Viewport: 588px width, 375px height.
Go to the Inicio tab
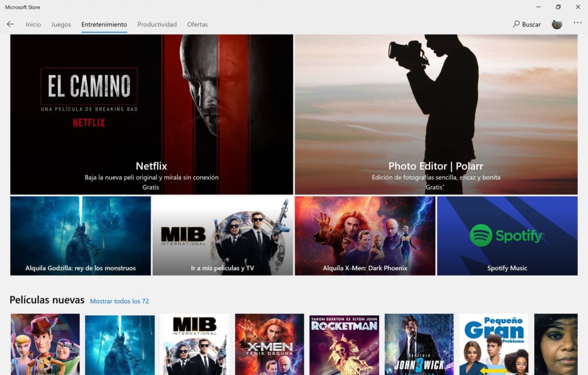pos(33,25)
